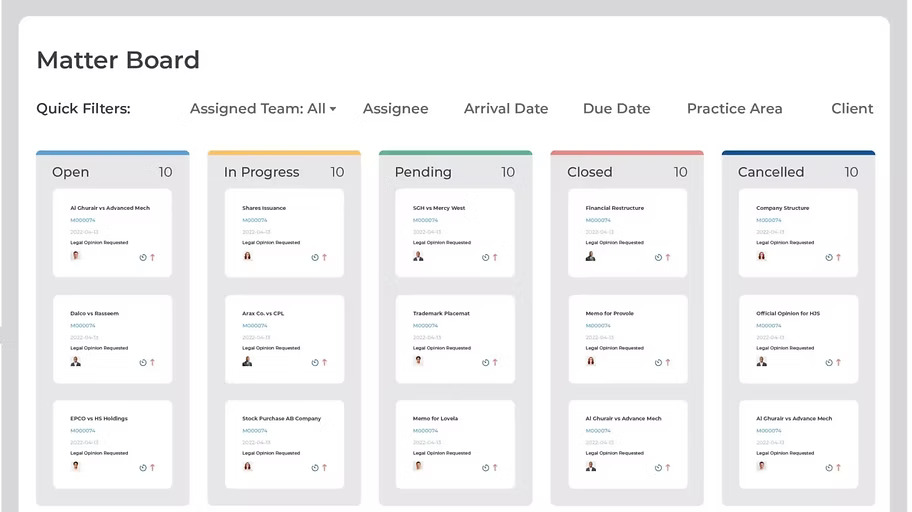Click the priority arrow on SGH vs Mercy West card
This screenshot has height=512, width=912.
[495, 257]
